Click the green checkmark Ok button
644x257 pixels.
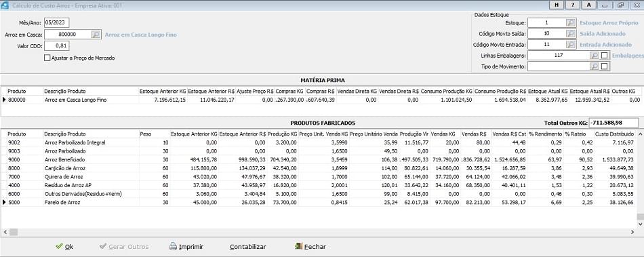point(64,247)
